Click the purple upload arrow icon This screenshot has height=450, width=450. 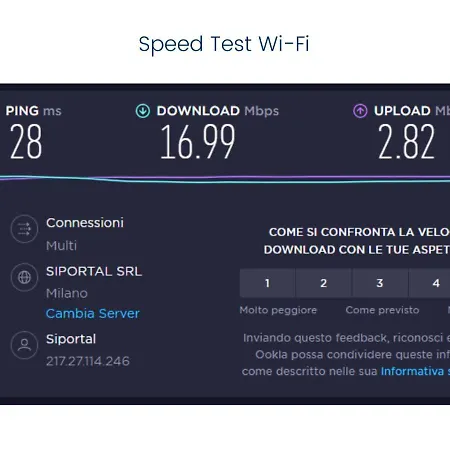coord(360,111)
